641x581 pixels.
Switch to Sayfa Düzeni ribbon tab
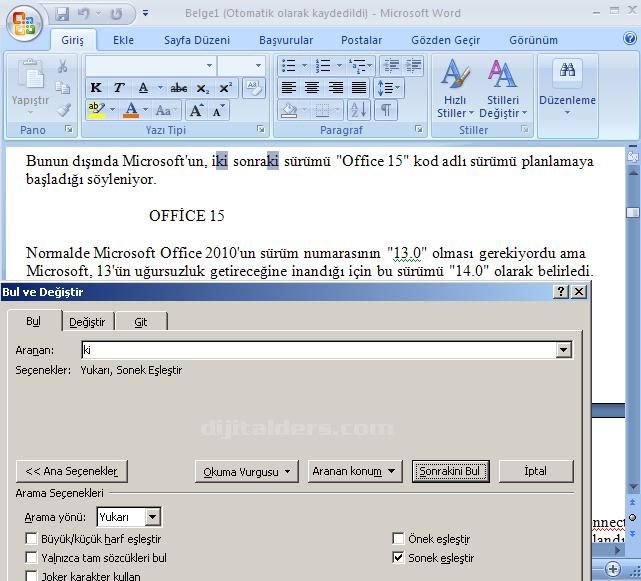[x=197, y=40]
